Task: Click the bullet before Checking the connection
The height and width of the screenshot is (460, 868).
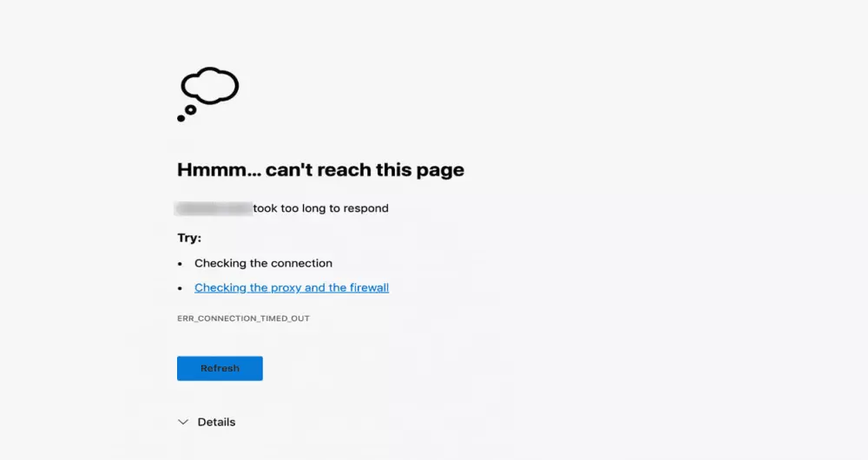Action: point(180,264)
